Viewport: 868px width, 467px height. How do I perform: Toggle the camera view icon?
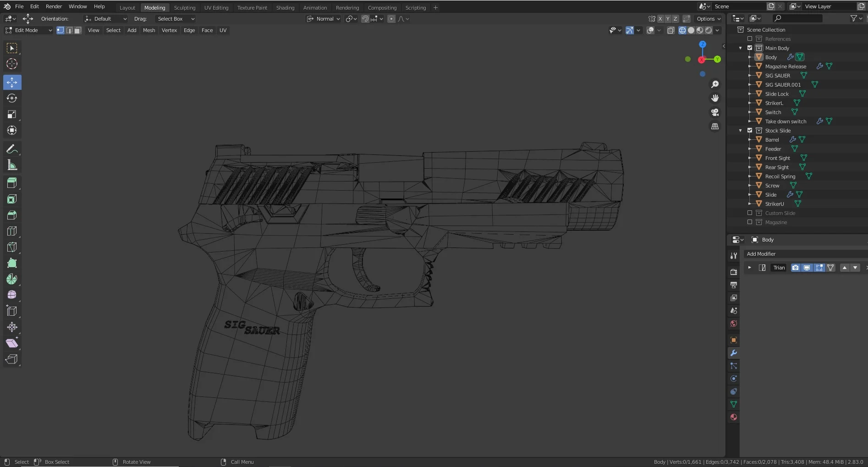[714, 112]
